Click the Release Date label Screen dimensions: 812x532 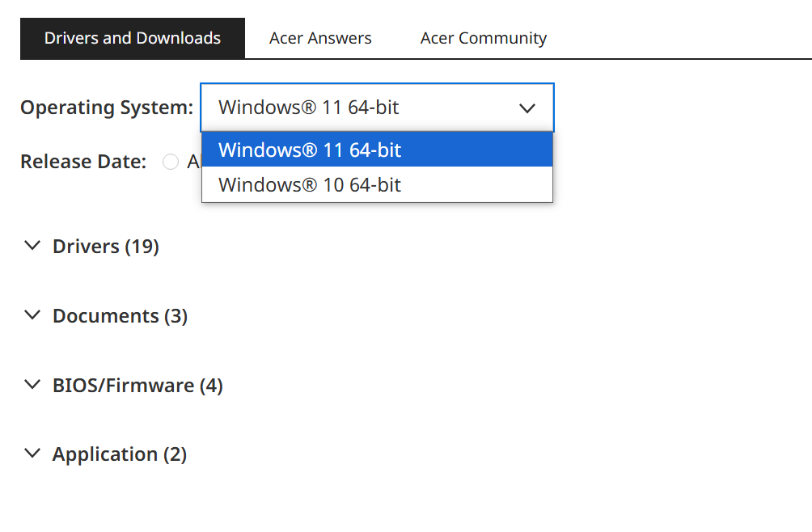pyautogui.click(x=83, y=162)
